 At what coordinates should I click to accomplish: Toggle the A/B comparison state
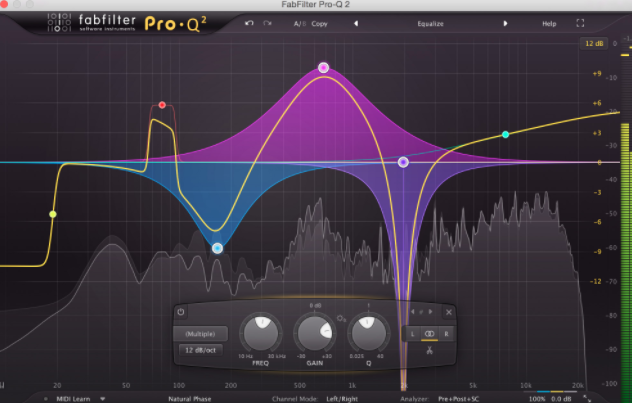pyautogui.click(x=300, y=24)
